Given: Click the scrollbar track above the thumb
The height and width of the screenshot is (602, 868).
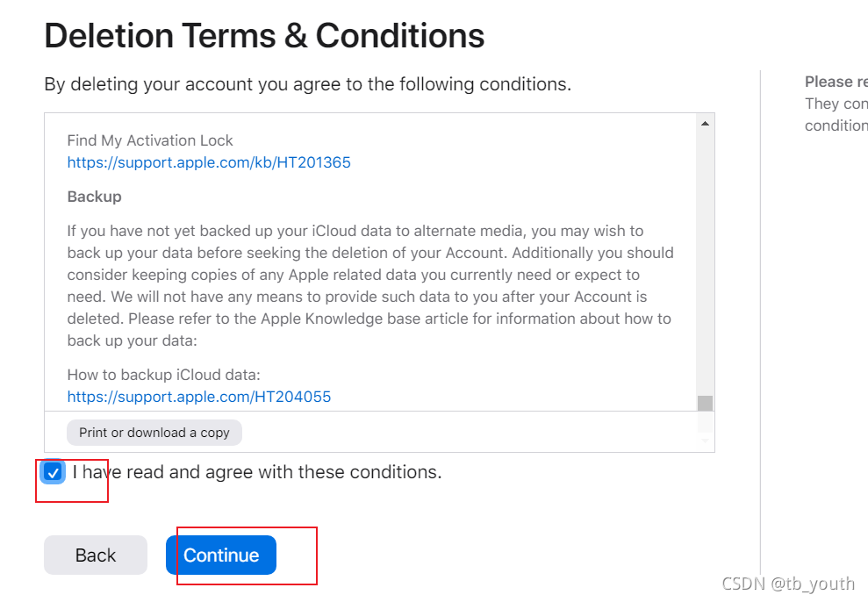Looking at the screenshot, I should tap(705, 263).
